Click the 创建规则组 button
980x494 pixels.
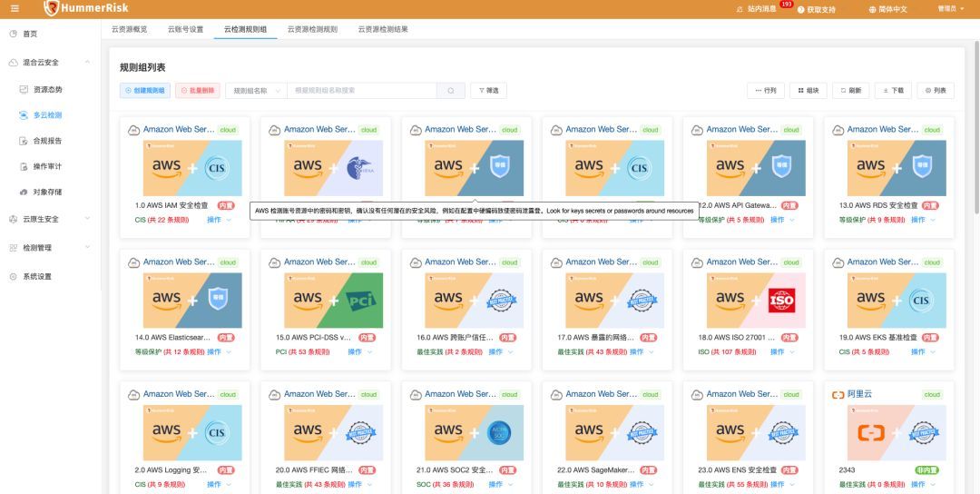tap(145, 91)
